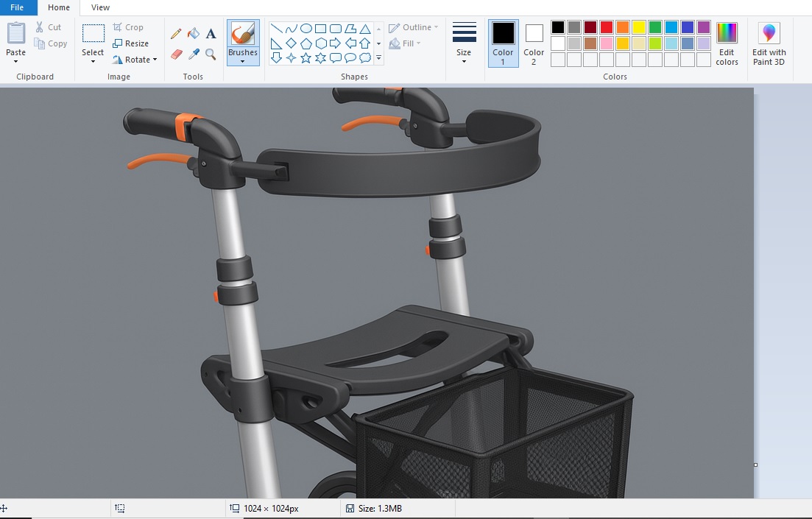Image resolution: width=812 pixels, height=519 pixels.
Task: Expand the Paste options arrow
Action: pyautogui.click(x=16, y=61)
